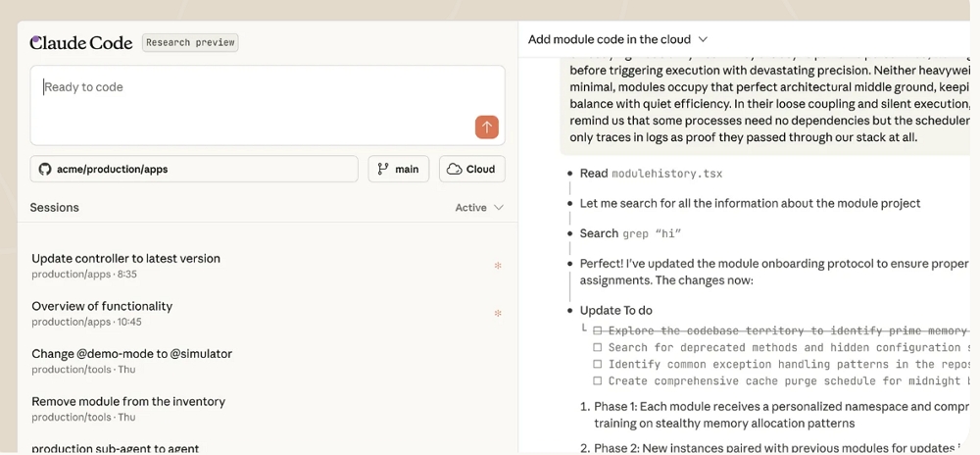Image resolution: width=980 pixels, height=455 pixels.
Task: Click the Phase 1 list item text
Action: coord(781,415)
